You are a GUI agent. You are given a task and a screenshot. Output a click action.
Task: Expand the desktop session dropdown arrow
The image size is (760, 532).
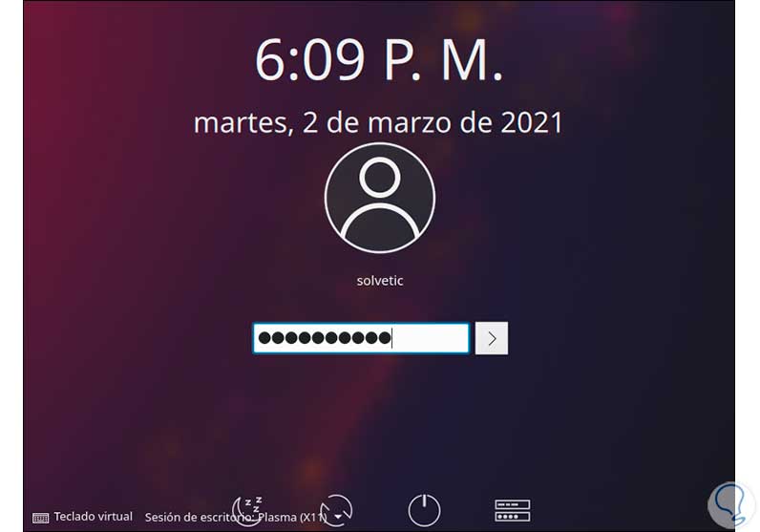point(338,518)
